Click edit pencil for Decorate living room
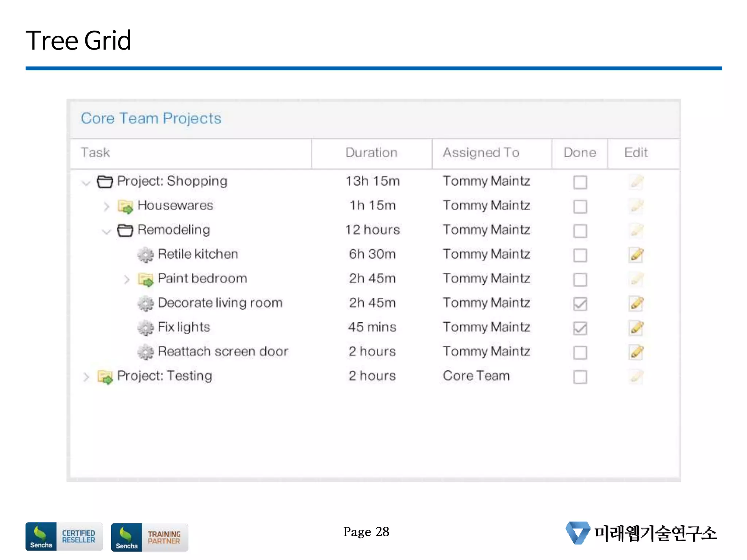The height and width of the screenshot is (560, 747). (x=636, y=303)
